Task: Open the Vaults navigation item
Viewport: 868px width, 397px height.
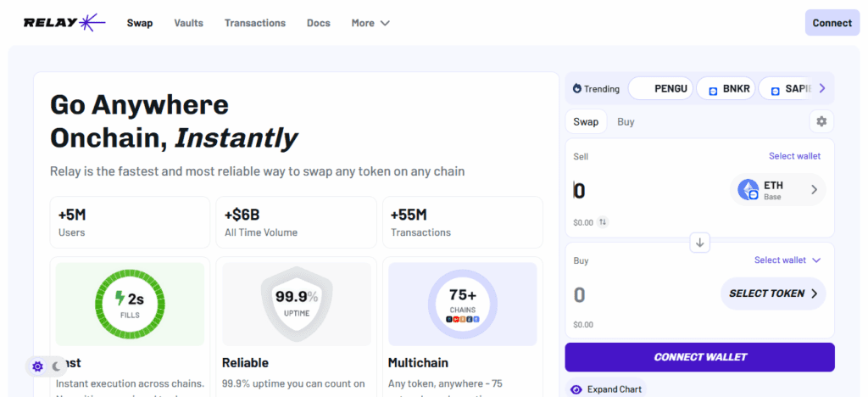Action: [x=188, y=23]
